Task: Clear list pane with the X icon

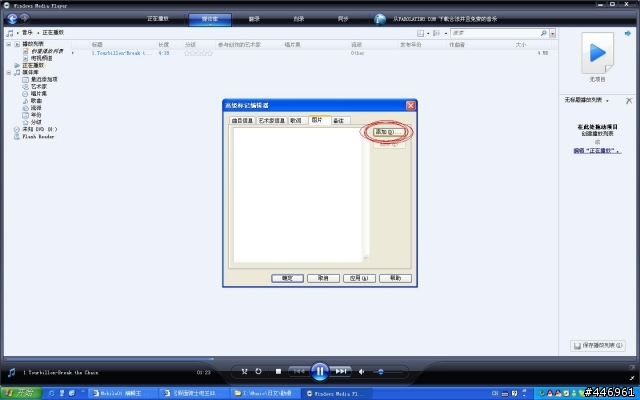Action: click(629, 100)
